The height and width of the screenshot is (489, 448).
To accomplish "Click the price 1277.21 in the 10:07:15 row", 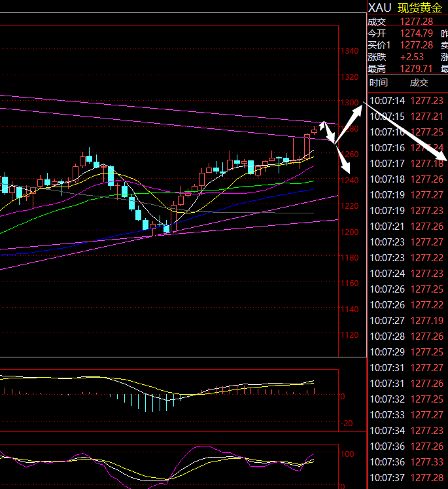I will 427,117.
